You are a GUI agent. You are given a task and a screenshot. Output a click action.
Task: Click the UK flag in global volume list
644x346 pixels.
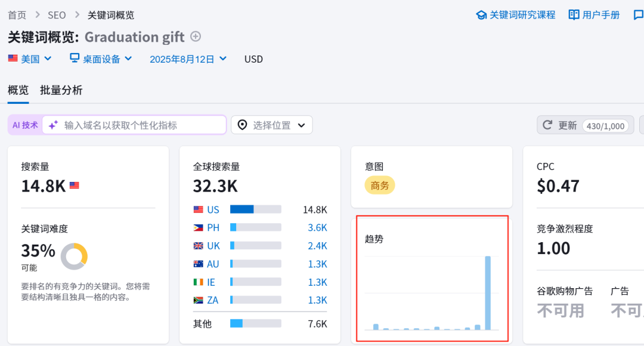click(x=199, y=246)
